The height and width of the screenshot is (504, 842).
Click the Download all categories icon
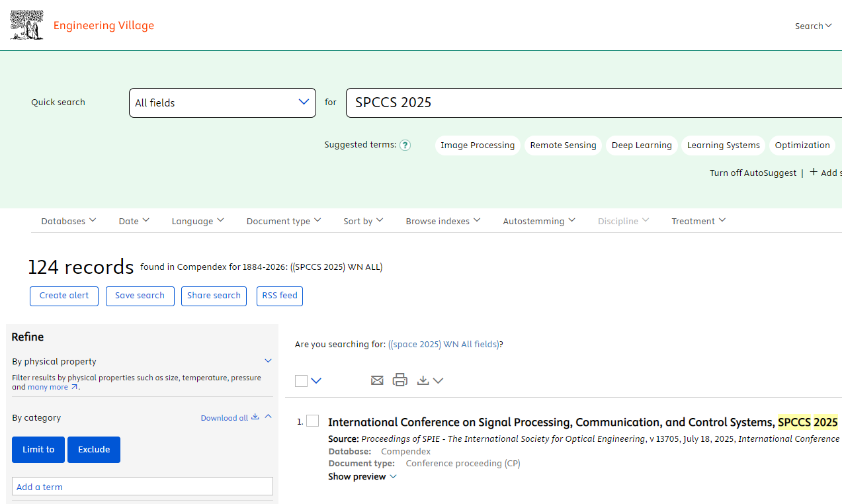(x=255, y=417)
